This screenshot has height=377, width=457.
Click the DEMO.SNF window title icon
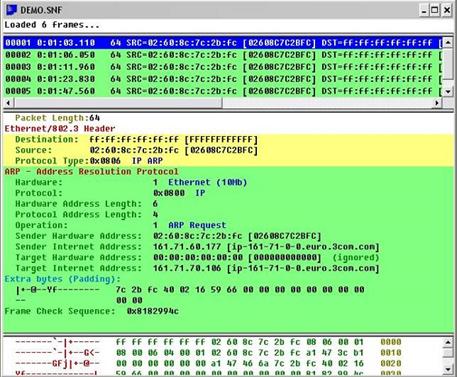pyautogui.click(x=11, y=10)
